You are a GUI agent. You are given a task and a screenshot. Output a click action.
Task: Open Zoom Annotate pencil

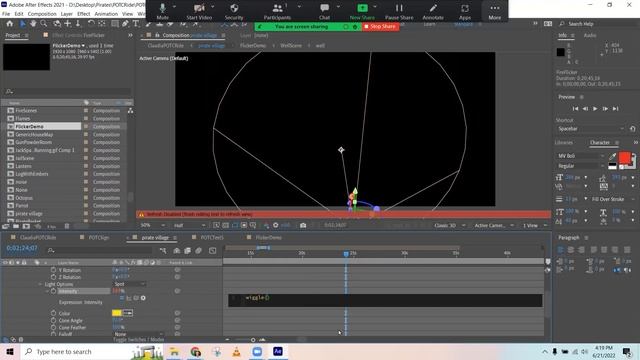coord(433,11)
